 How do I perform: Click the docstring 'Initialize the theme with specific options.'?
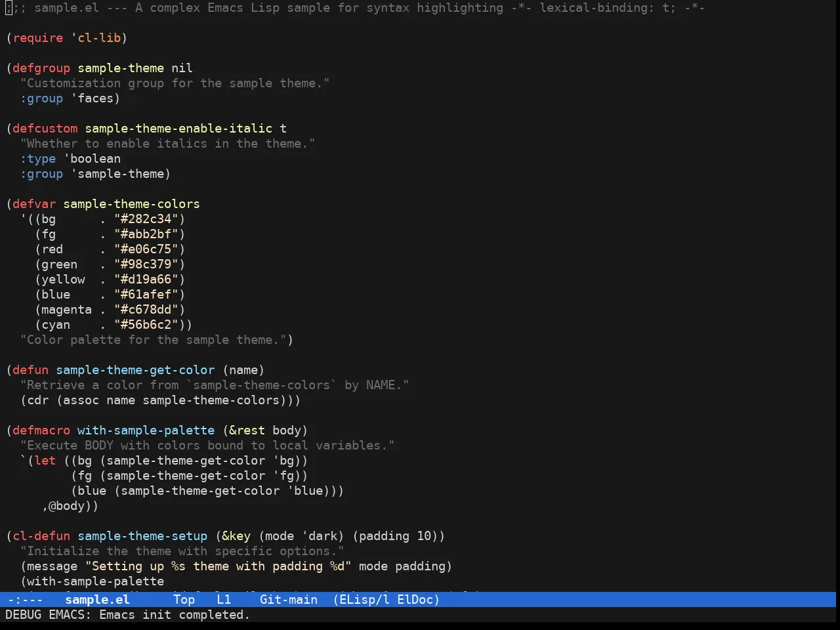tap(182, 551)
